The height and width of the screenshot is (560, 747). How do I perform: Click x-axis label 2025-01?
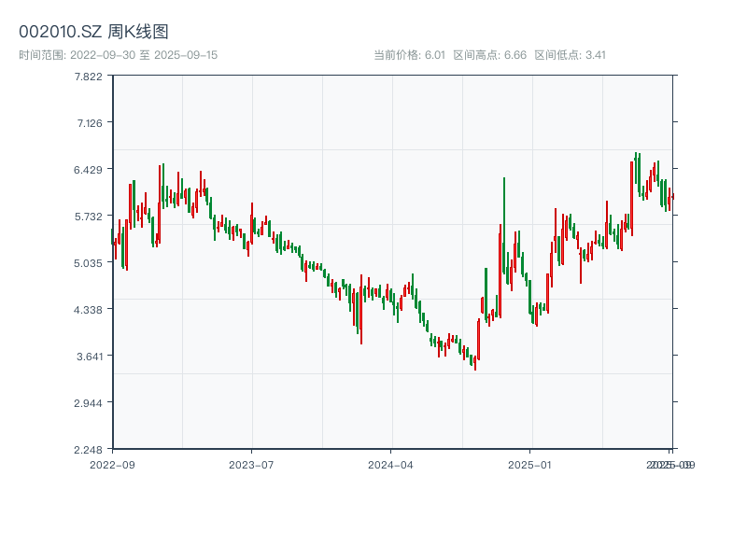[x=529, y=465]
